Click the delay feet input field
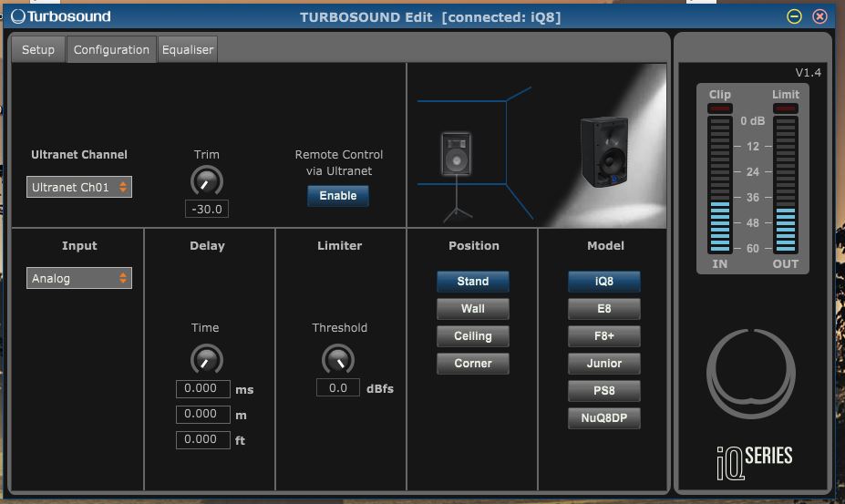The width and height of the screenshot is (845, 504). (203, 439)
